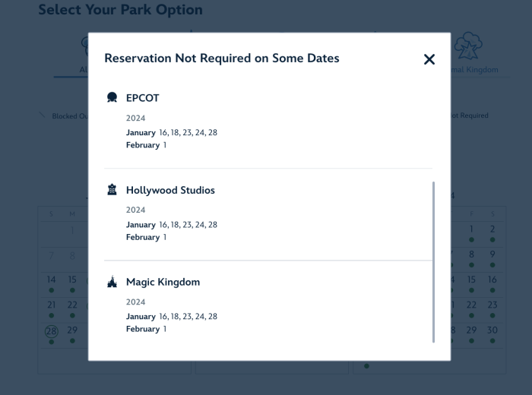
Task: Pick date 14 on the left calendar
Action: (51, 280)
